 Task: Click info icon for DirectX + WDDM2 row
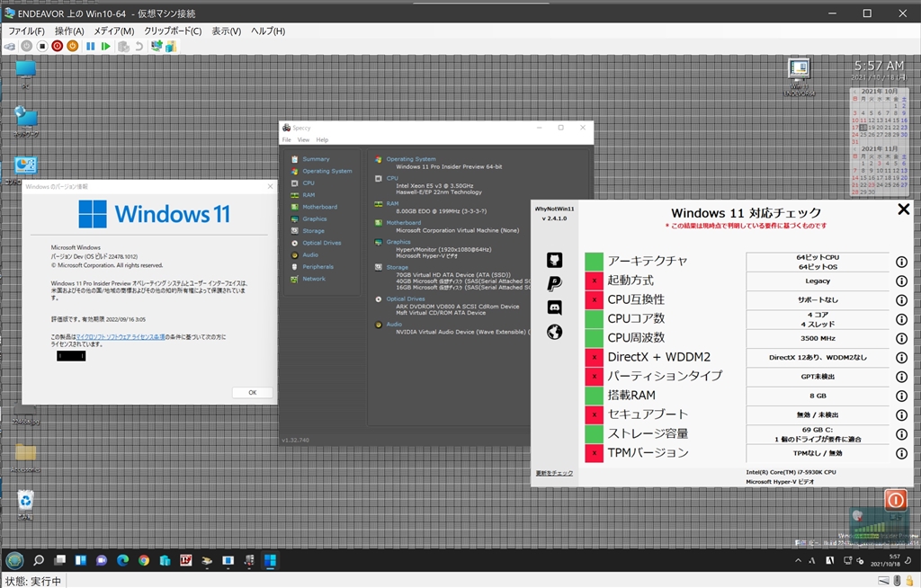click(901, 358)
